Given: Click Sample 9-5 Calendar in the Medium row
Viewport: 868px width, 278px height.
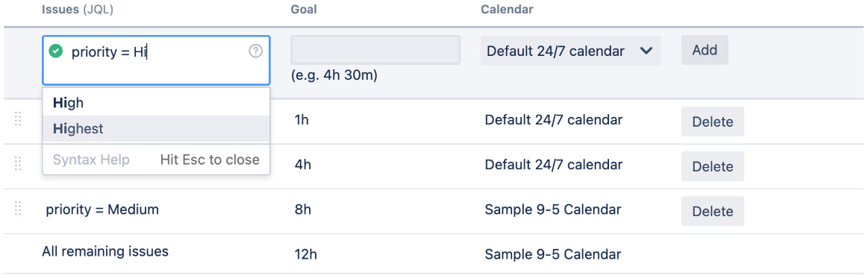Looking at the screenshot, I should (x=552, y=210).
